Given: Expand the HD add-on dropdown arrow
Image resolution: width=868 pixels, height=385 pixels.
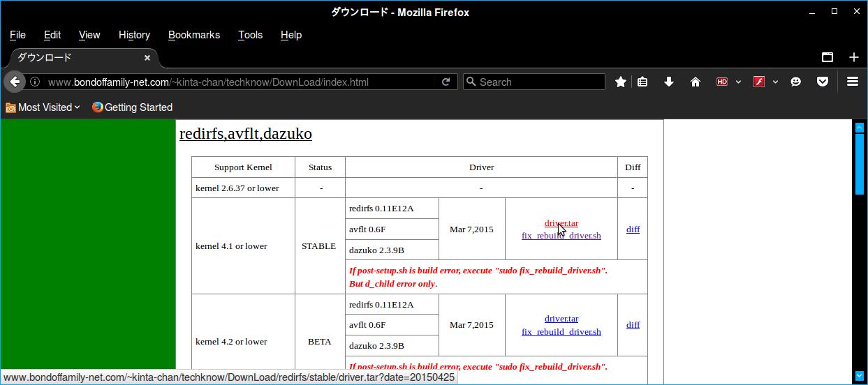Looking at the screenshot, I should click(738, 82).
